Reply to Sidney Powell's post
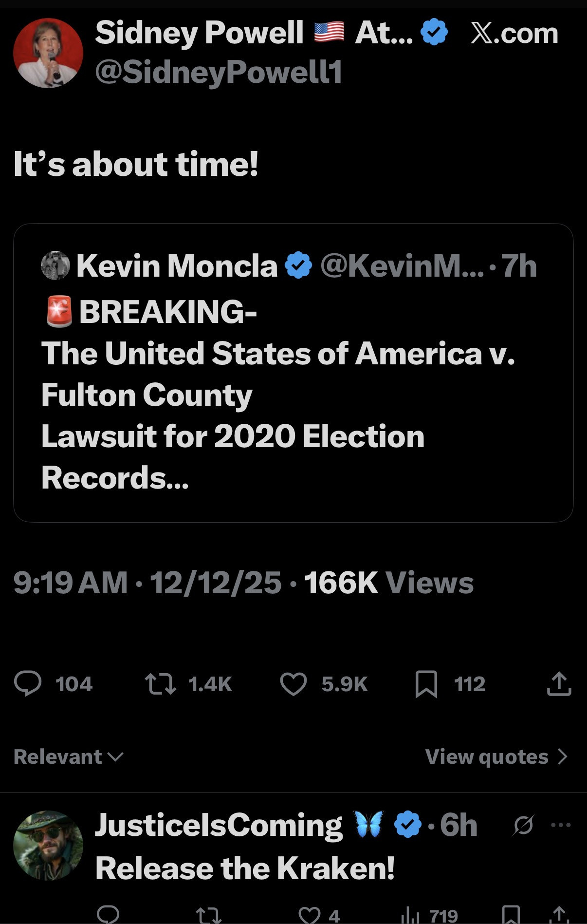This screenshot has width=587, height=924. pos(28,683)
